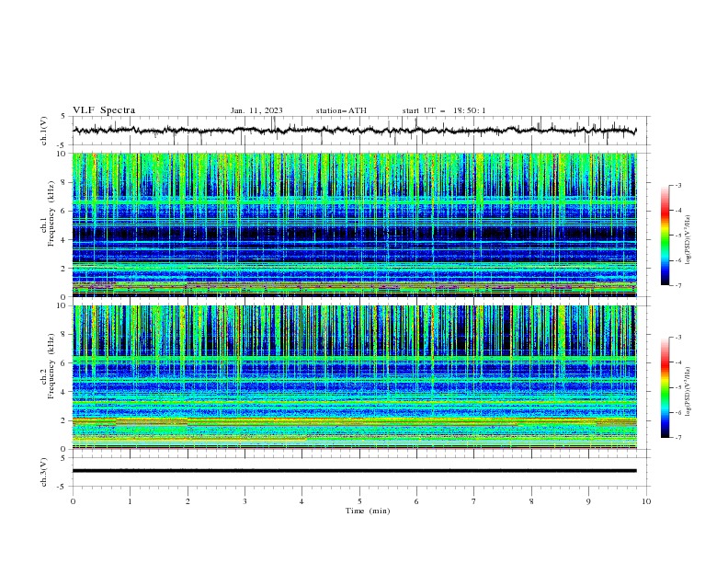Click the '-7' value on ch.2 colorbar
Viewport: 728px width, 563px height.
point(677,437)
